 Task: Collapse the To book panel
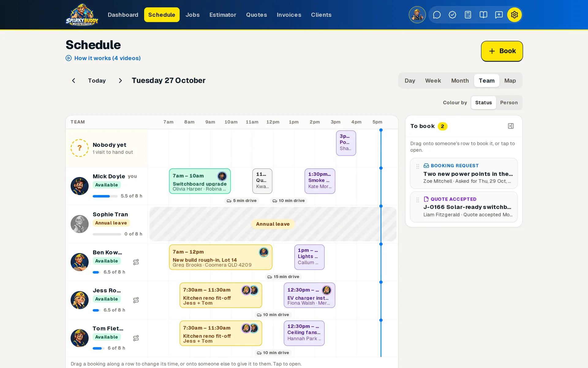click(x=511, y=126)
